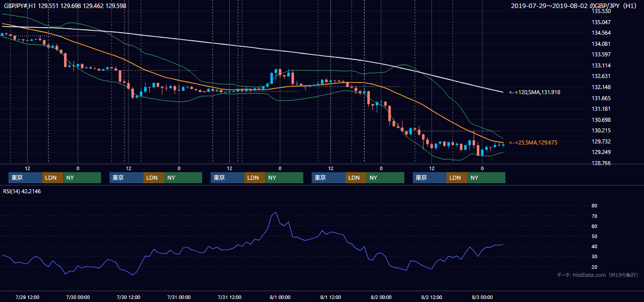
Task: Click price axis value 133.114
Action: 601,65
